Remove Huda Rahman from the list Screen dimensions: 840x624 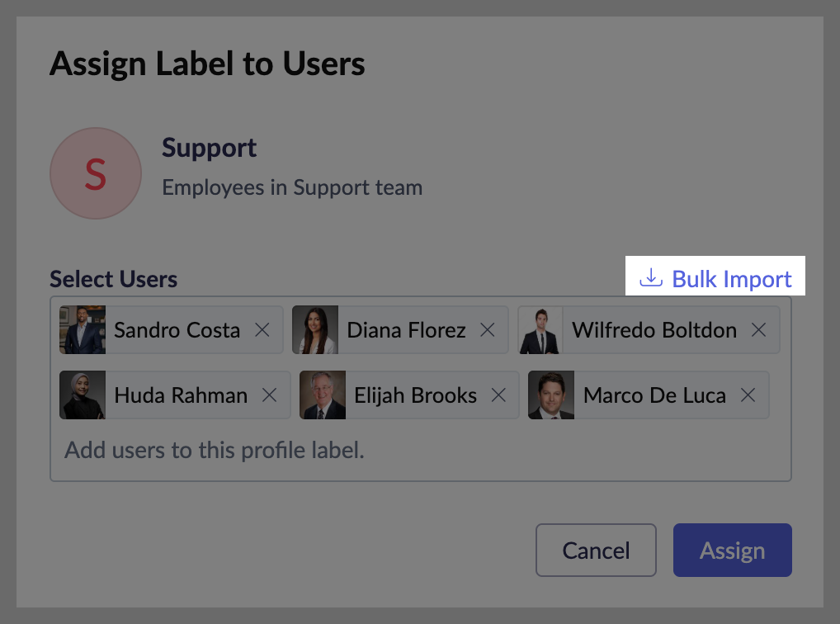(269, 395)
